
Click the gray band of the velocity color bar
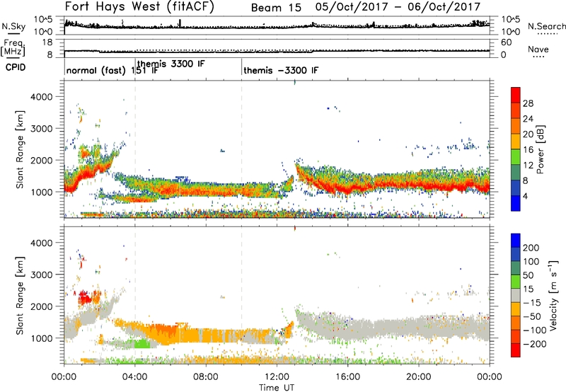[x=516, y=295]
